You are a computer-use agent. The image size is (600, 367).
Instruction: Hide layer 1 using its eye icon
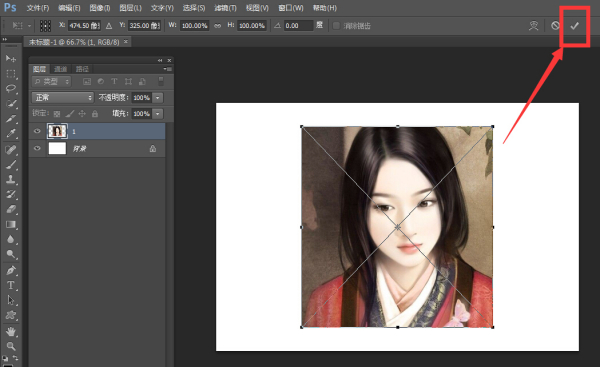coord(37,131)
